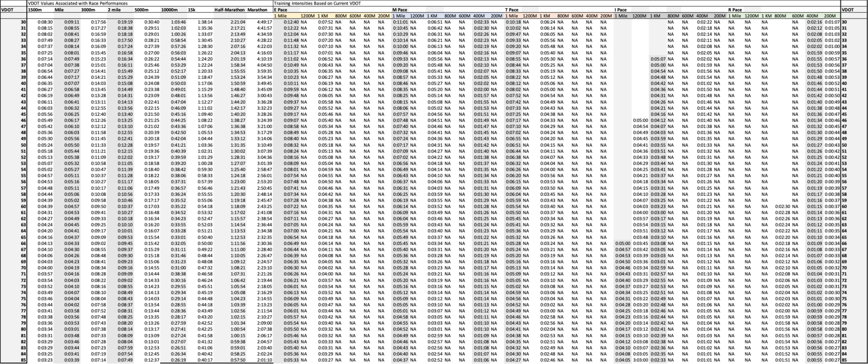Viewport: 868px width, 364px height.
Task: Click 15k time 0:42:52 for VDOT 79
Action: coord(205,323)
